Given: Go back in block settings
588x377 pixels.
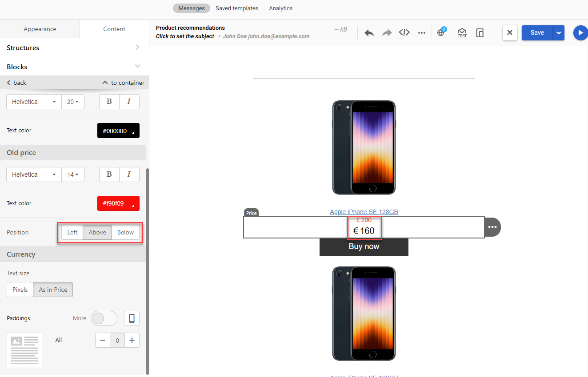Looking at the screenshot, I should [16, 83].
